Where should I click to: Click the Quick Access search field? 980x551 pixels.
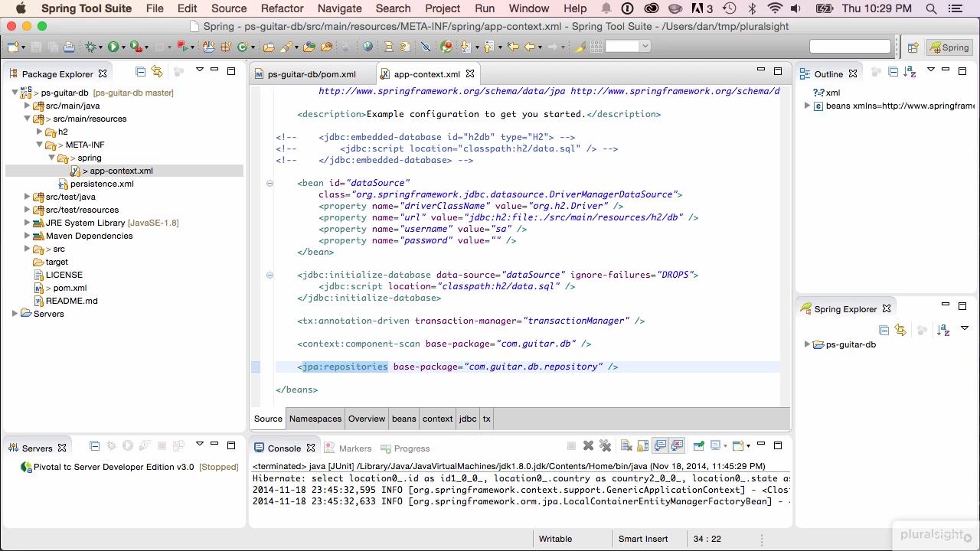[x=850, y=47]
